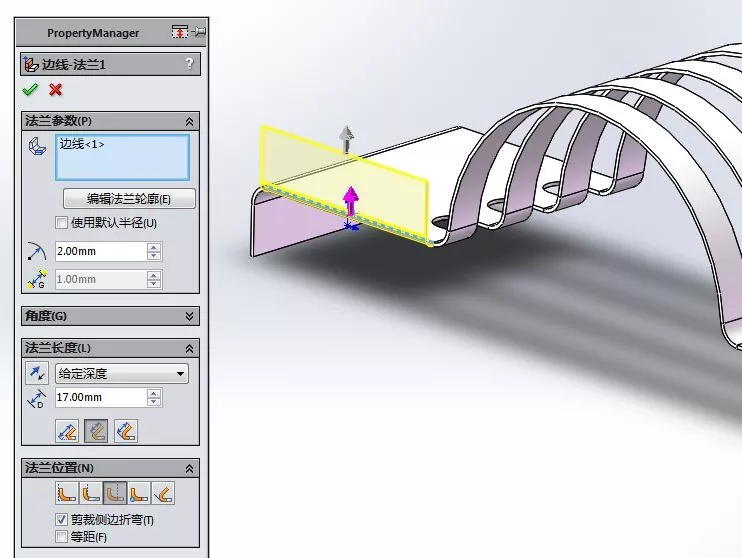The width and height of the screenshot is (742, 558).
Task: Click the 边线-法兰1 feature title
Action: pos(74,64)
